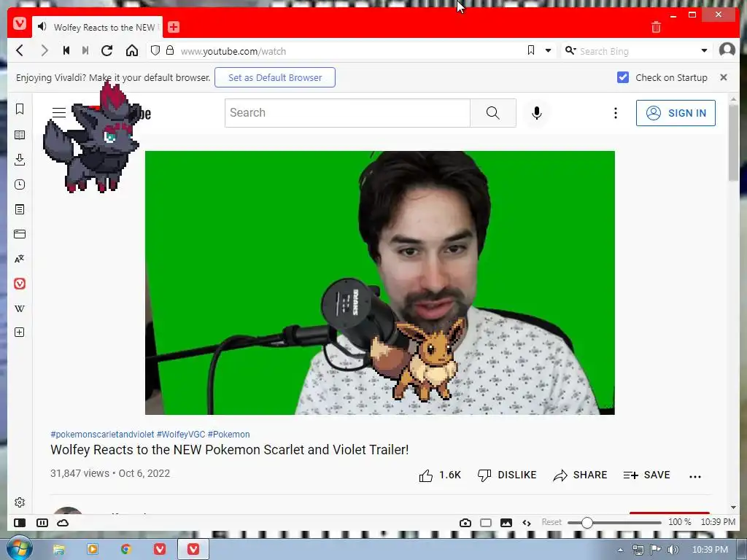Save the video to a playlist
This screenshot has height=560, width=747.
click(646, 475)
